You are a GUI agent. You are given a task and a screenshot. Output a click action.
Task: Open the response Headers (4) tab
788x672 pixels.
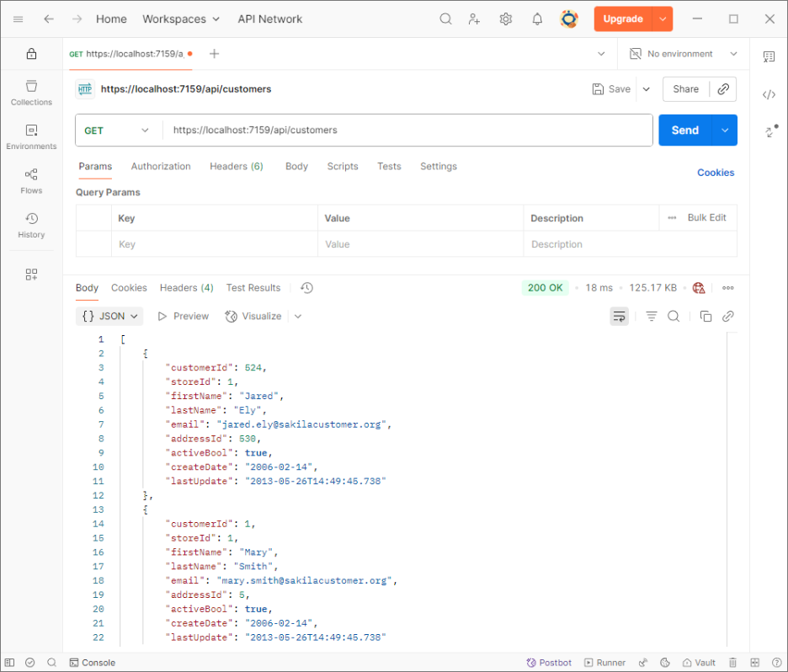coord(186,288)
